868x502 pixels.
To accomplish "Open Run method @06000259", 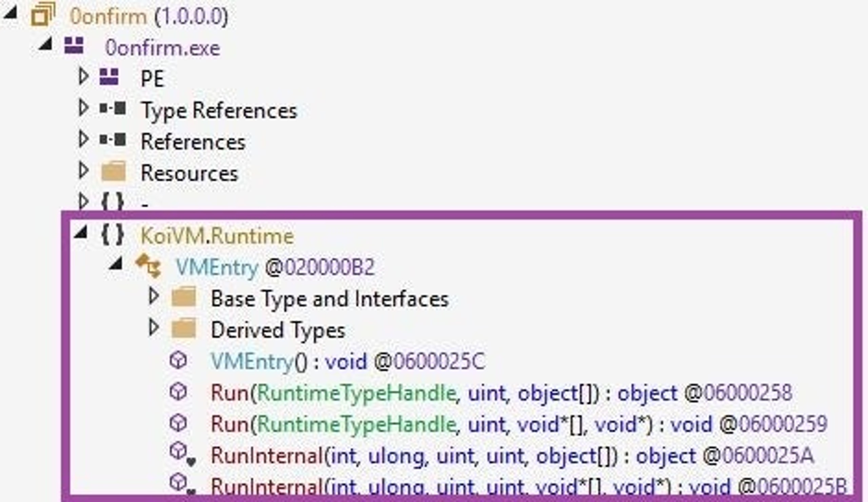I will 519,424.
